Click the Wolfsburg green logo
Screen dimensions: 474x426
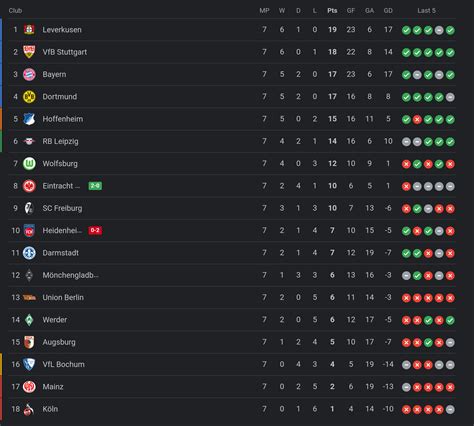29,164
